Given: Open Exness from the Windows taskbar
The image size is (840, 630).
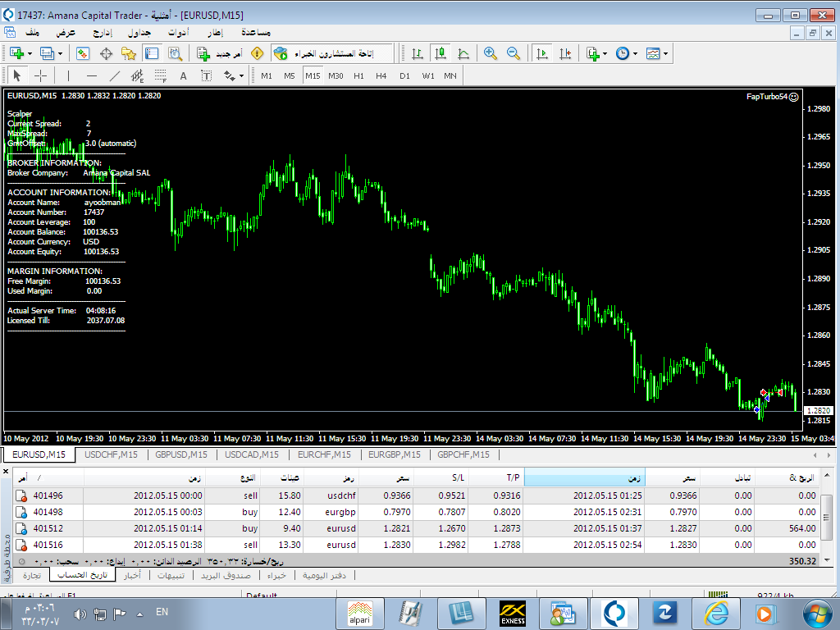Looking at the screenshot, I should 513,614.
